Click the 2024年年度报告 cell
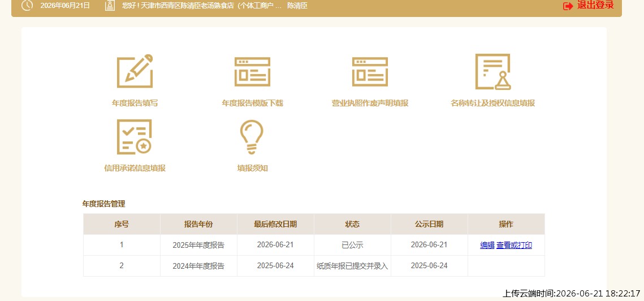644x301 pixels. [x=198, y=265]
